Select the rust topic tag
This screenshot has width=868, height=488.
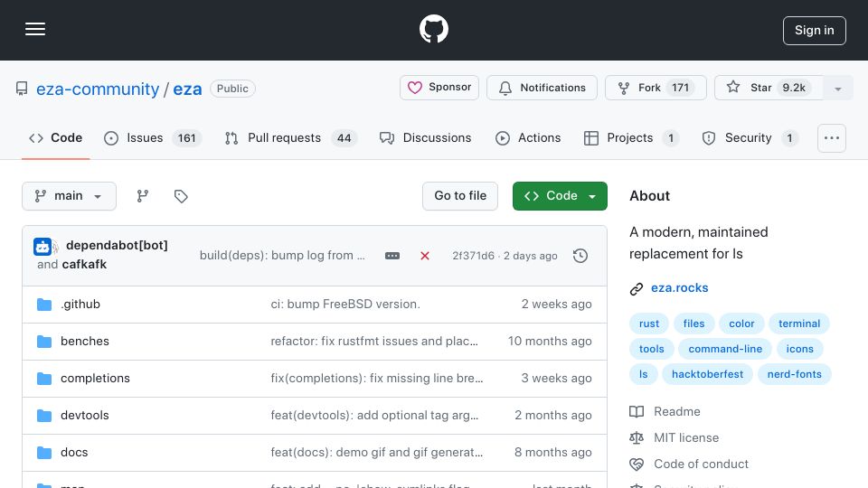pyautogui.click(x=649, y=324)
